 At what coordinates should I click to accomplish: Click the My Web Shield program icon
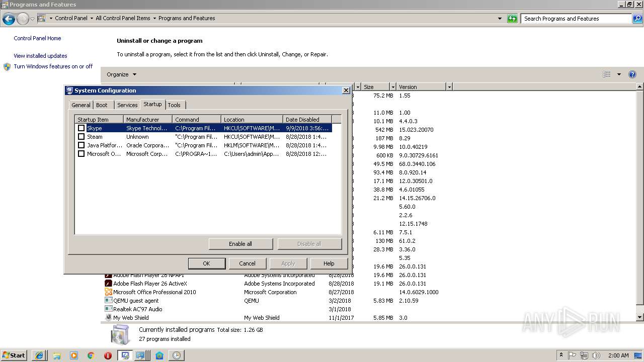click(108, 318)
